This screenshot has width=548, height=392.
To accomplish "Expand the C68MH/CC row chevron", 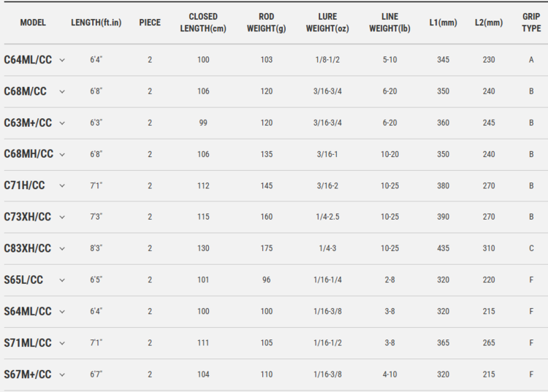I will click(62, 154).
